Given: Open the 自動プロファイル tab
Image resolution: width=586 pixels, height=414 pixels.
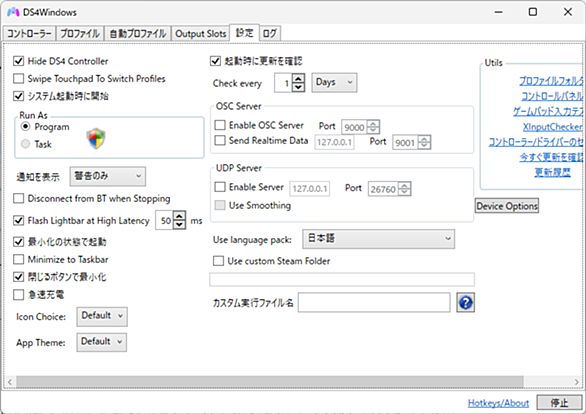Looking at the screenshot, I should (137, 34).
